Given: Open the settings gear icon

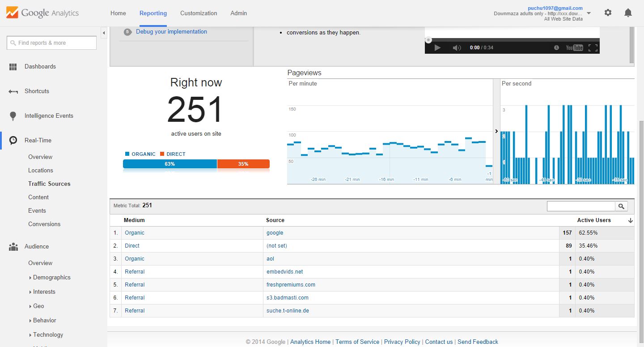Looking at the screenshot, I should pos(608,13).
